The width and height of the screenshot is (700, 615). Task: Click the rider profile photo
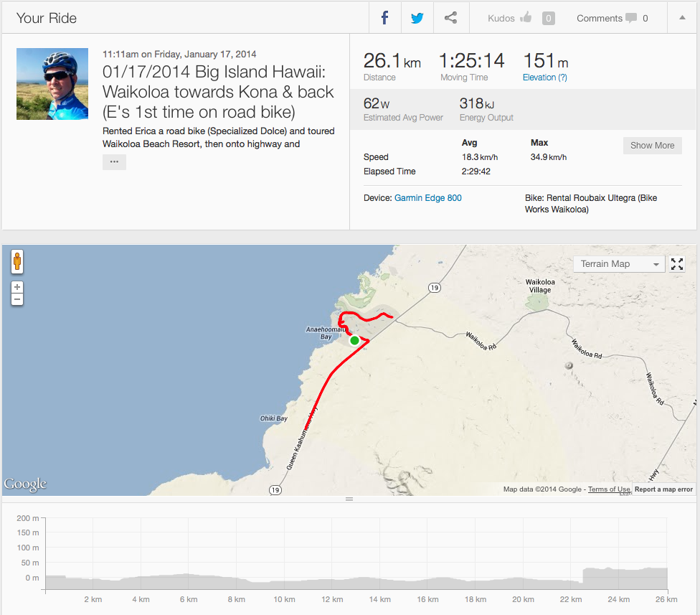point(52,84)
